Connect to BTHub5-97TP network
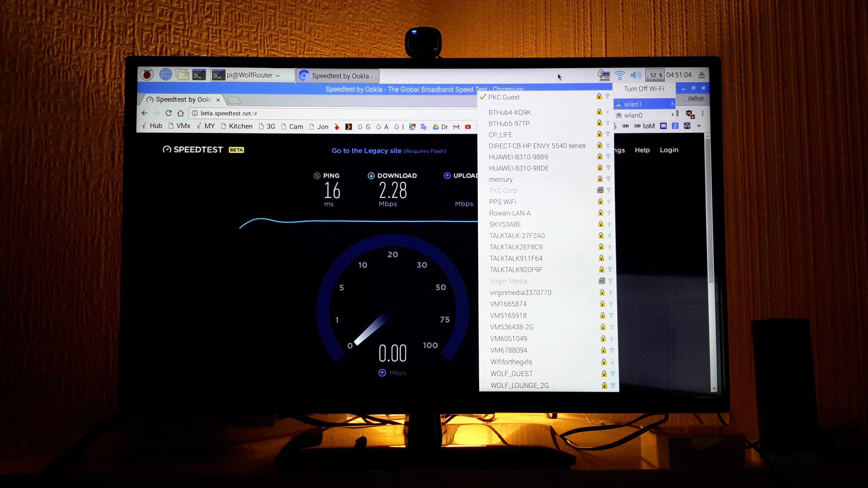 click(546, 123)
